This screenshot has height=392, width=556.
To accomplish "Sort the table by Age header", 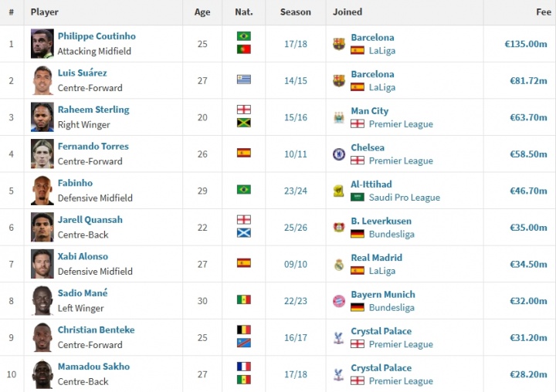I will (x=202, y=12).
